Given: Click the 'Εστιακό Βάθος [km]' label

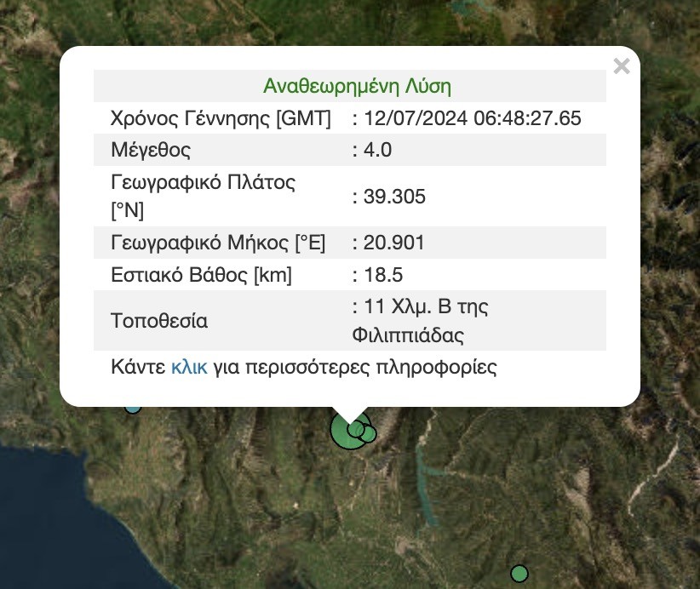Looking at the screenshot, I should click(201, 275).
